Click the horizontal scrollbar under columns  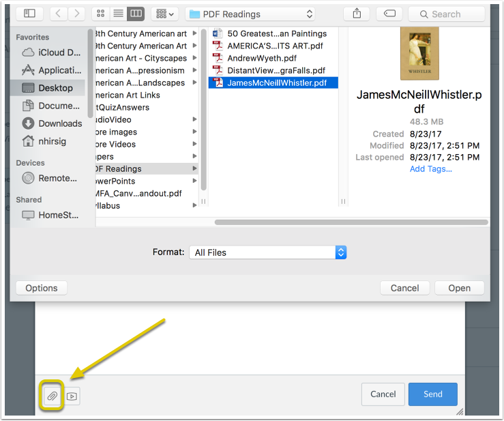[x=351, y=222]
